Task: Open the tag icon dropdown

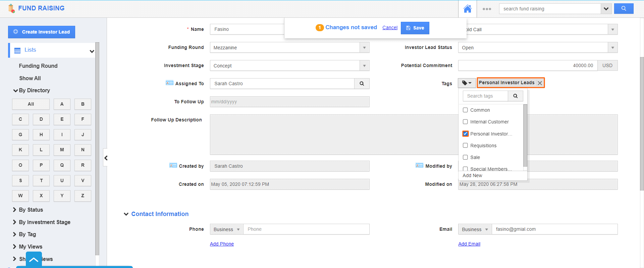Action: click(467, 83)
